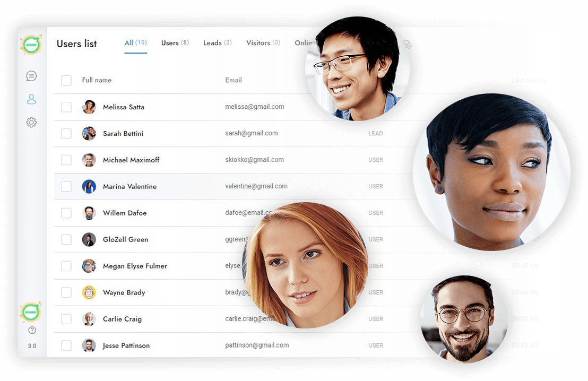The image size is (588, 381).
Task: Open Wayne Brady's avatar picture
Action: [89, 292]
